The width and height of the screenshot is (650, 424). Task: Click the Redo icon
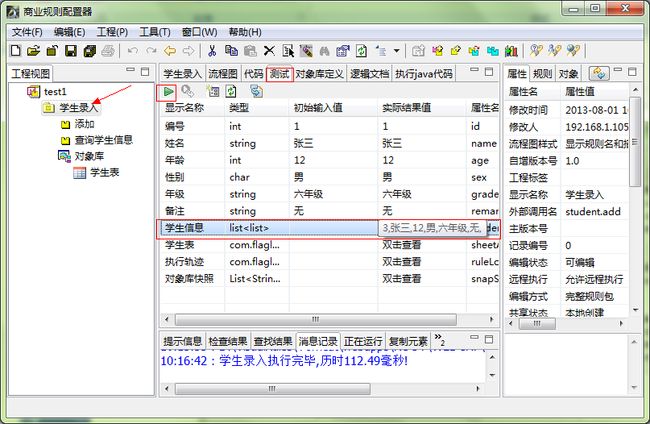coord(151,51)
